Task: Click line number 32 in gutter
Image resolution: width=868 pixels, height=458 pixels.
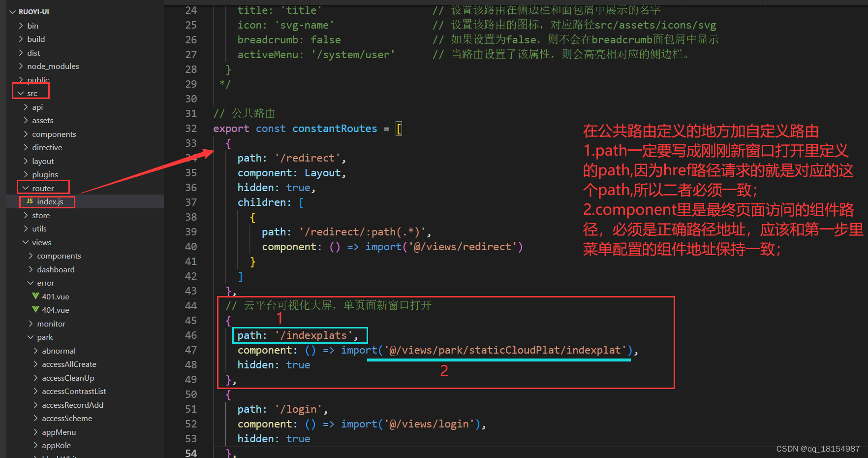Action: pyautogui.click(x=191, y=129)
